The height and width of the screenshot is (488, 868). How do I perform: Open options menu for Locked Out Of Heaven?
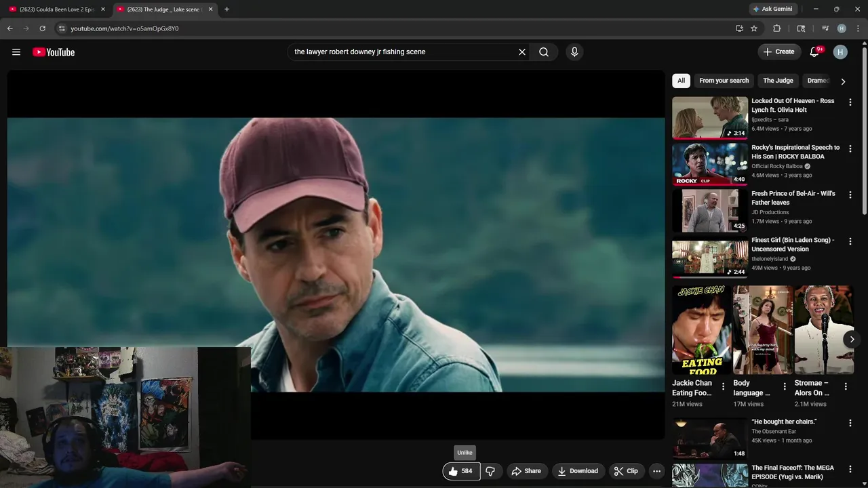850,102
